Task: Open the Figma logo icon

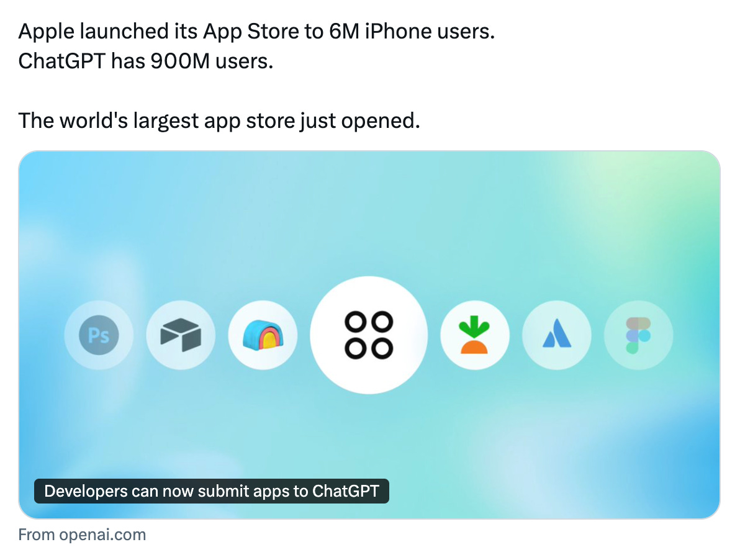Action: coord(639,335)
